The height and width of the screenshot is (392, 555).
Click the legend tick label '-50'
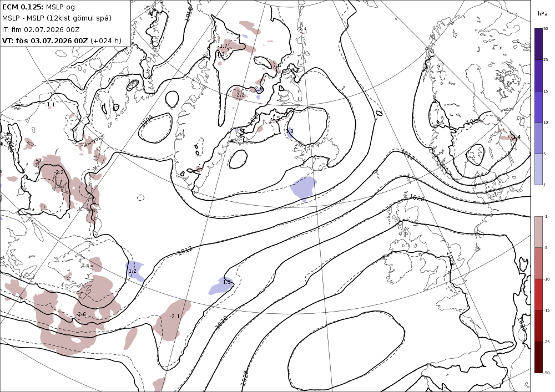pyautogui.click(x=547, y=373)
